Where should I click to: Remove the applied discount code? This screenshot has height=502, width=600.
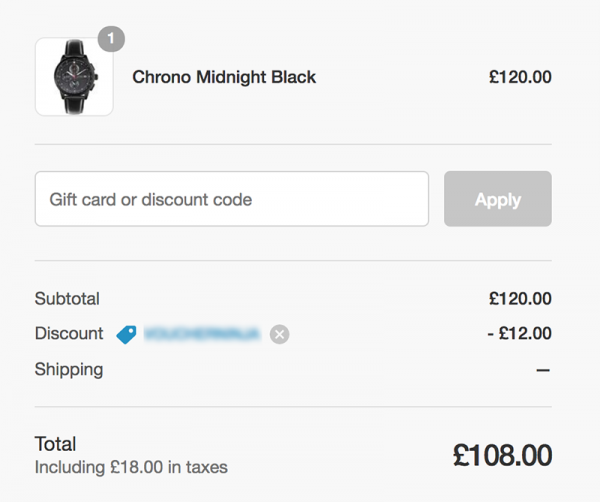pyautogui.click(x=280, y=334)
